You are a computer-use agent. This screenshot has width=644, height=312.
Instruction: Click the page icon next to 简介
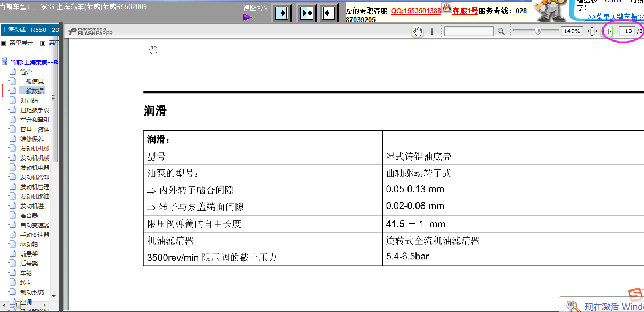coord(13,71)
